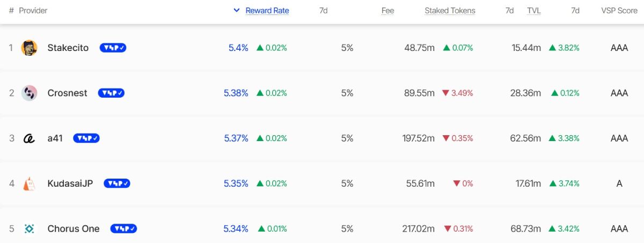644x243 pixels.
Task: Click Stakecito's 5.4% reward rate
Action: click(x=238, y=48)
